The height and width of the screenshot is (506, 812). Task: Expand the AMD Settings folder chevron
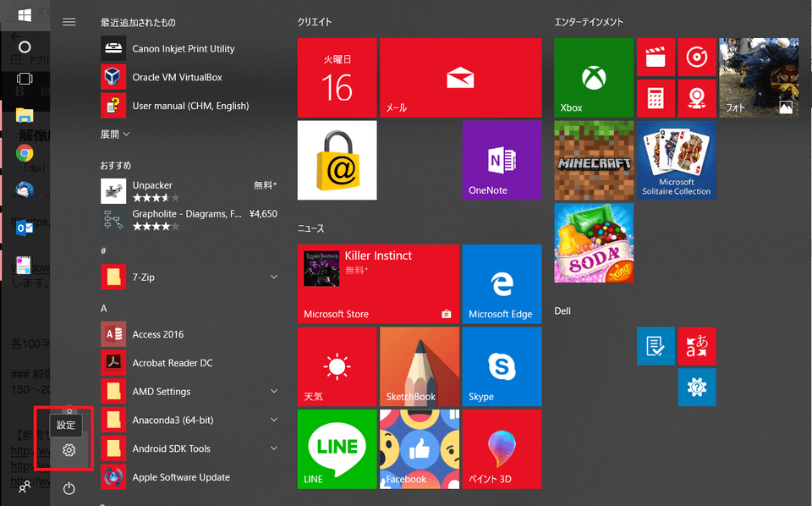(x=273, y=391)
